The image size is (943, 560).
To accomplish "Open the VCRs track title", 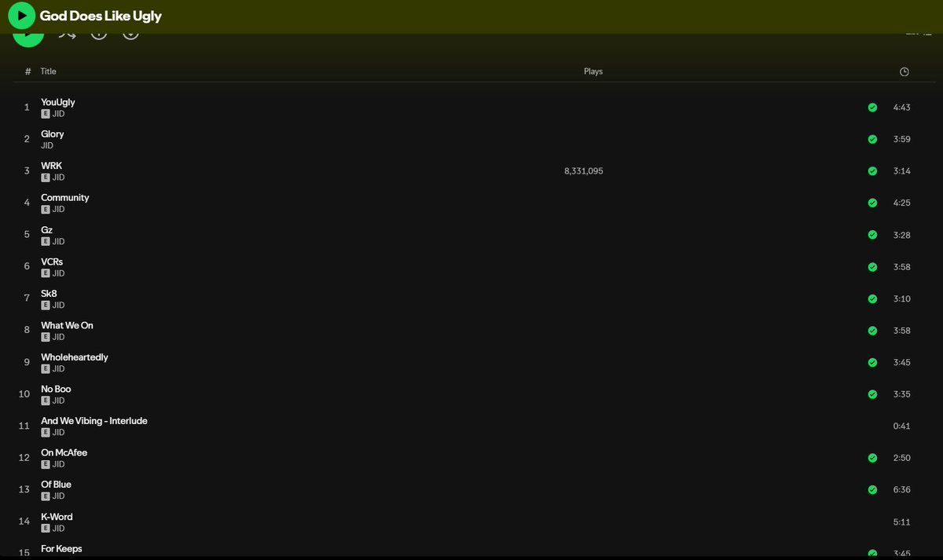I will tap(53, 262).
